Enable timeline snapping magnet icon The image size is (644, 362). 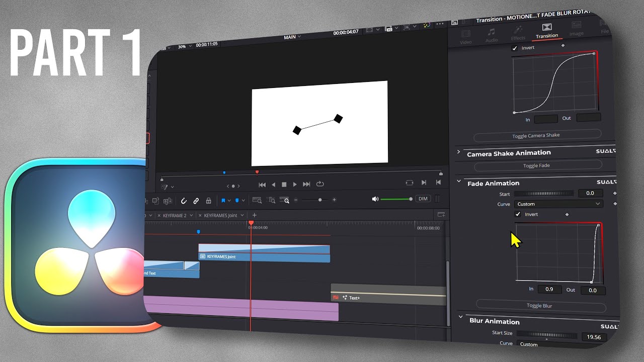pos(184,201)
